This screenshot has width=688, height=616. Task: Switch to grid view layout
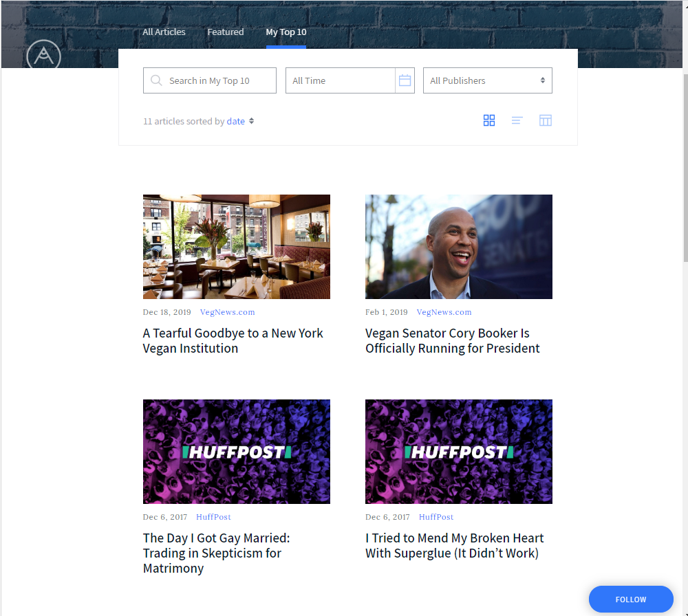(x=488, y=120)
